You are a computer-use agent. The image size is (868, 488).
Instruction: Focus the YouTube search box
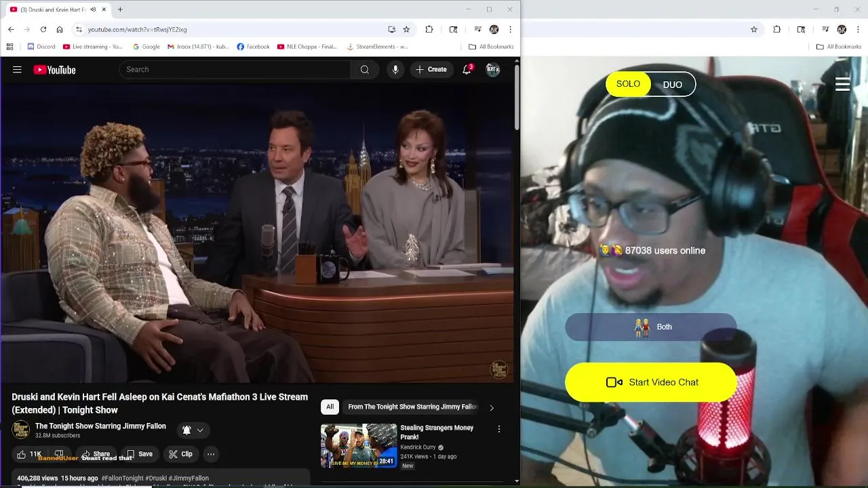click(x=235, y=69)
